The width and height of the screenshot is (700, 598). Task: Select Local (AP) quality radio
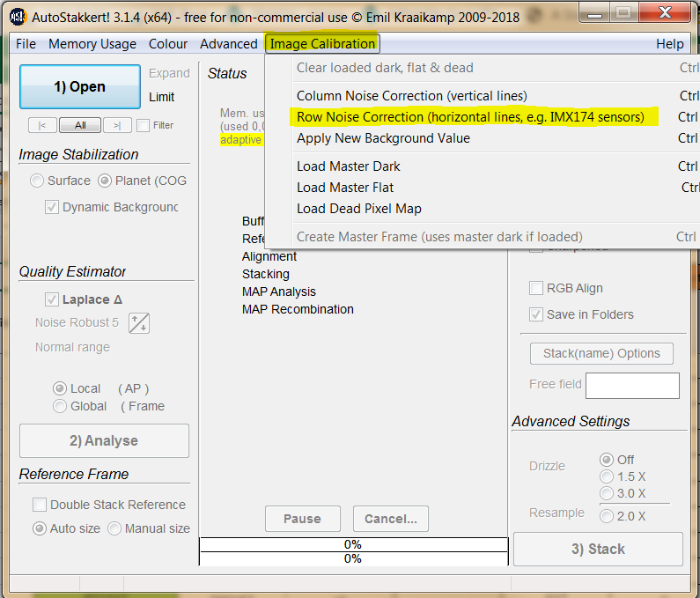[59, 388]
